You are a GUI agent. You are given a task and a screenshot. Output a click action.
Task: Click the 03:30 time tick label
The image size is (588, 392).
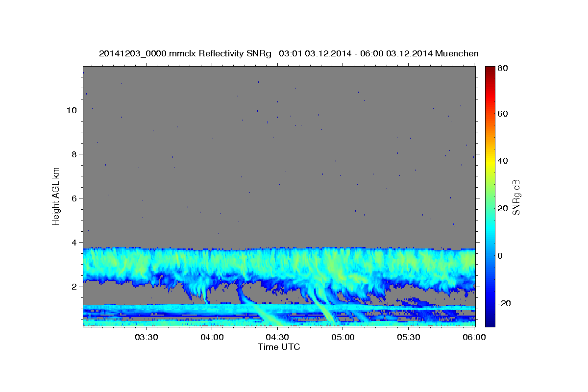point(147,337)
